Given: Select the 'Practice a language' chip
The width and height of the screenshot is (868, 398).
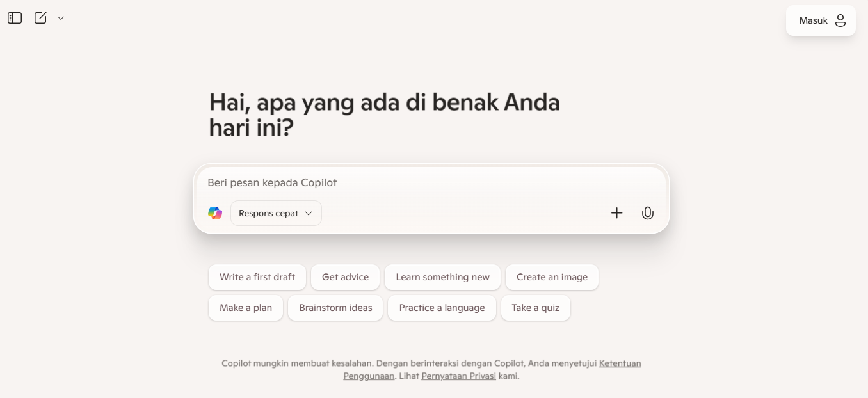Looking at the screenshot, I should (x=442, y=308).
